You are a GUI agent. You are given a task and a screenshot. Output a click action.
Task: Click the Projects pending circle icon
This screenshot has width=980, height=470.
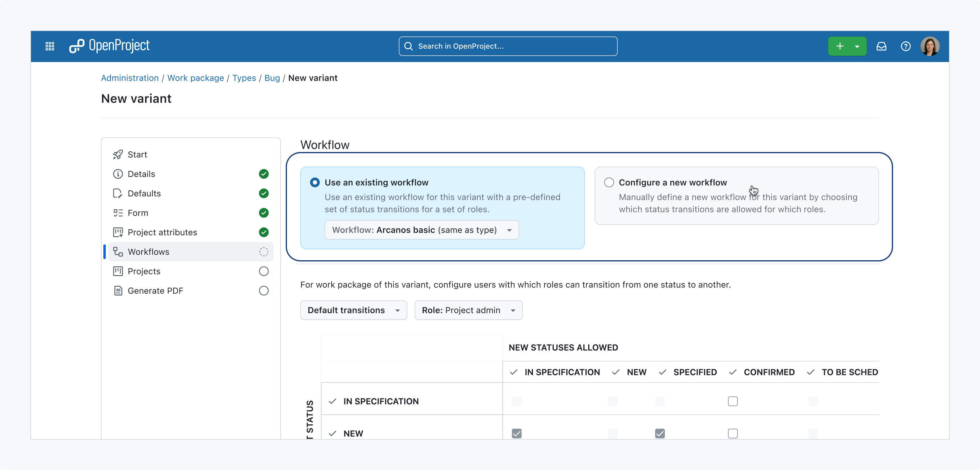(264, 271)
